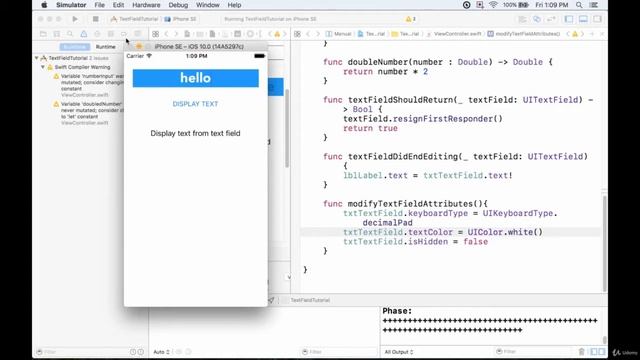
Task: Click the recent-files clock icon in navigator filter bar
Action: 133,352
